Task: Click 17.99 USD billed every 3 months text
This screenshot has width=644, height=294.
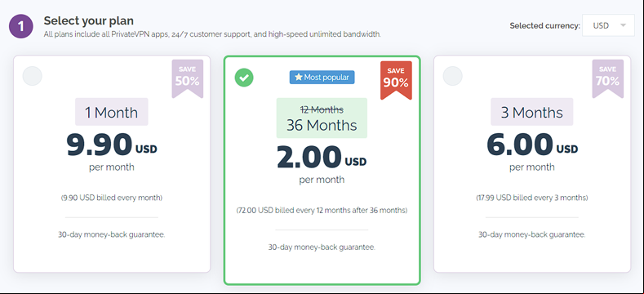Action: [x=532, y=198]
